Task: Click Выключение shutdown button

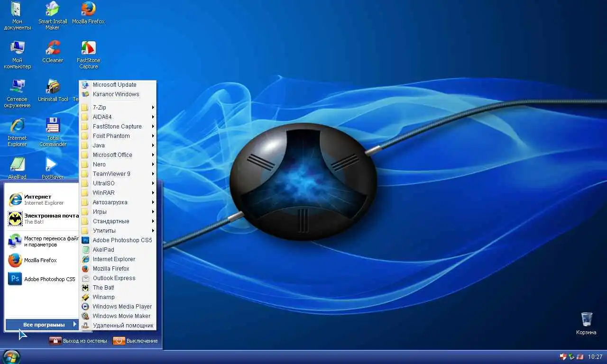Action: click(136, 341)
